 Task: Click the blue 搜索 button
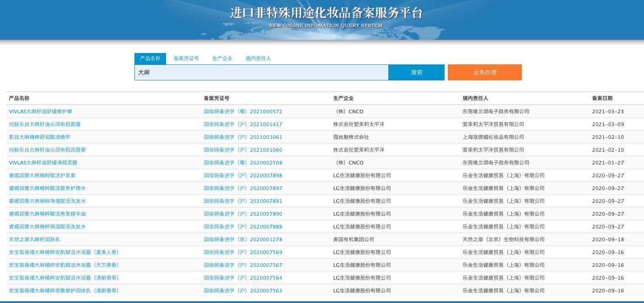417,72
